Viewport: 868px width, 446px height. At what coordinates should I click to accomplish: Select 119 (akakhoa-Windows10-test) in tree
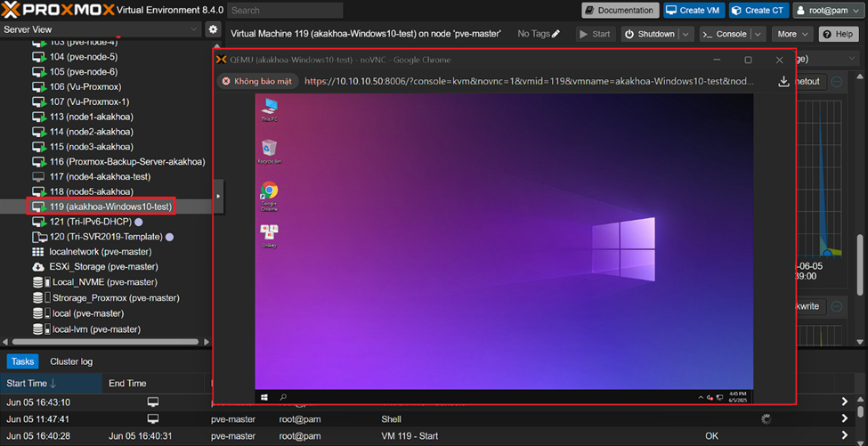click(110, 207)
